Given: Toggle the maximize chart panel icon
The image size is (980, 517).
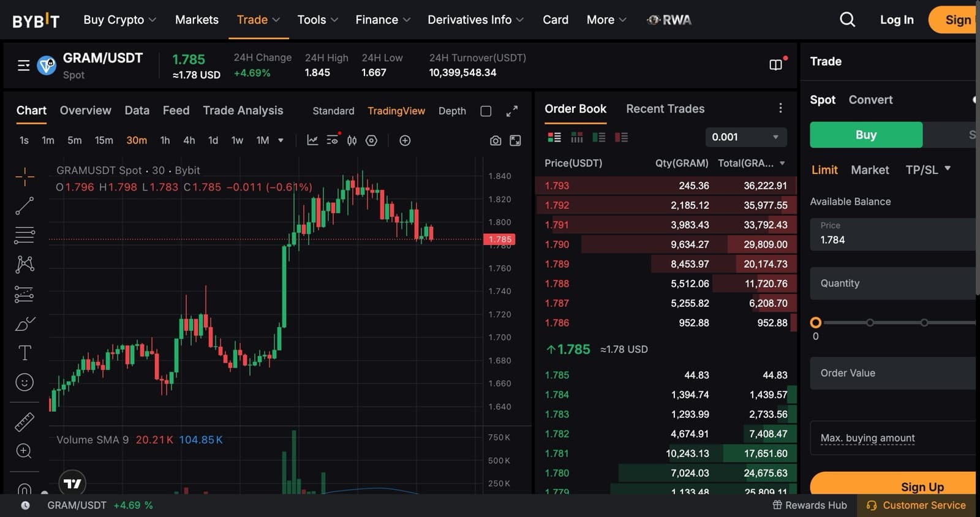Looking at the screenshot, I should [515, 140].
